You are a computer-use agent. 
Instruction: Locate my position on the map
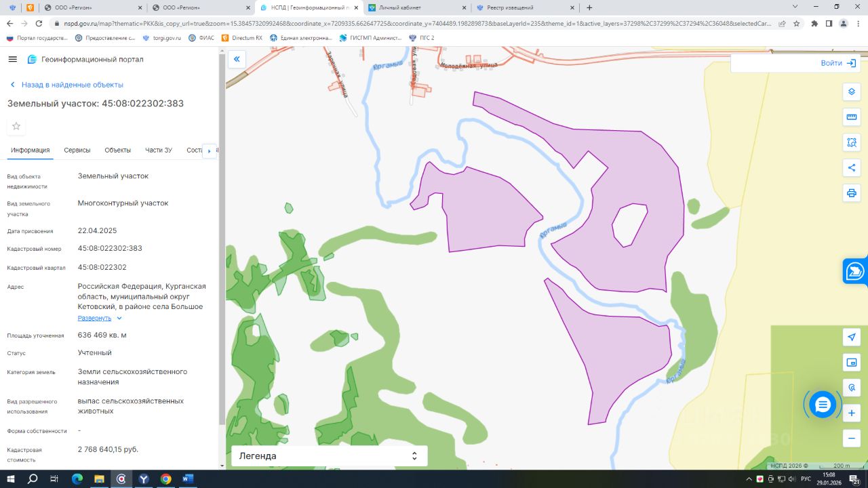852,337
